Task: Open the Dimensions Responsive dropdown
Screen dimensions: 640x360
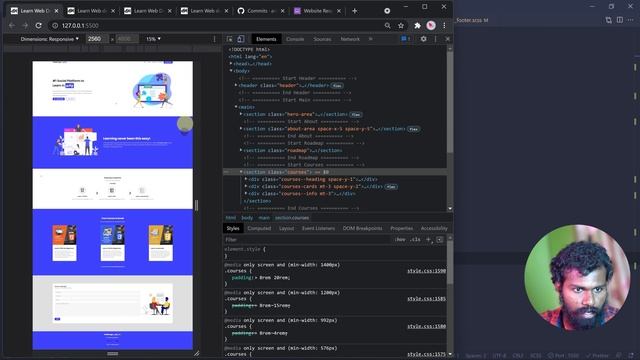Action: 49,39
